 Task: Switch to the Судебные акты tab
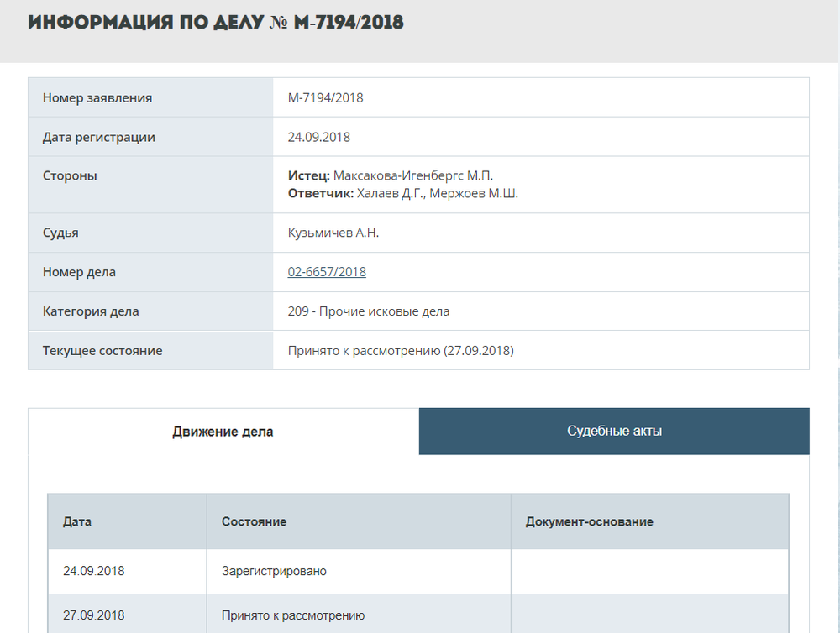[x=614, y=432]
